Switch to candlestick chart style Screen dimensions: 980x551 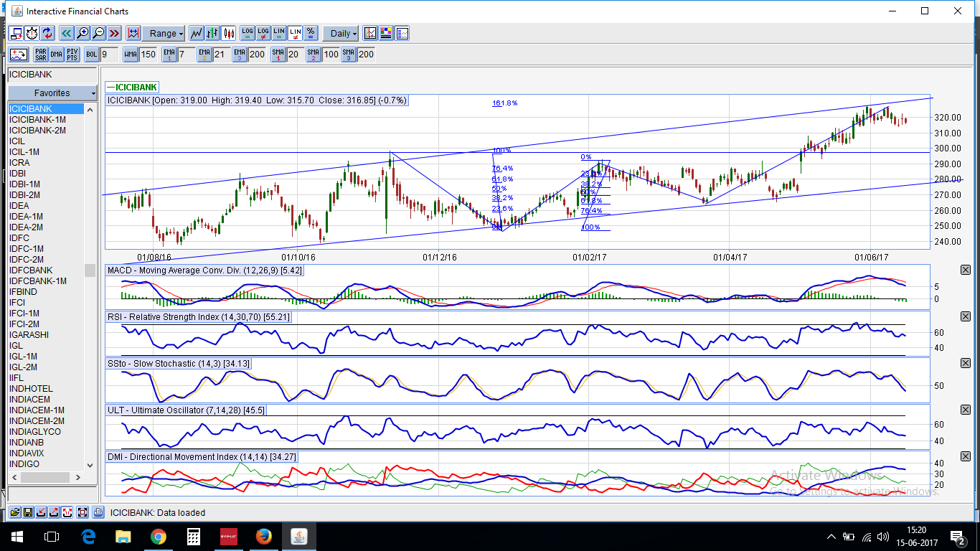(229, 33)
